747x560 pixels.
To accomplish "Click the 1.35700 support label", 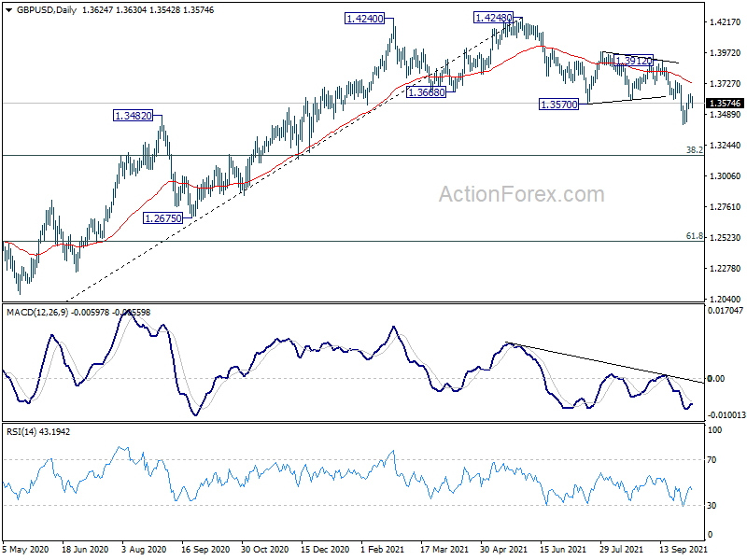I will coord(558,104).
